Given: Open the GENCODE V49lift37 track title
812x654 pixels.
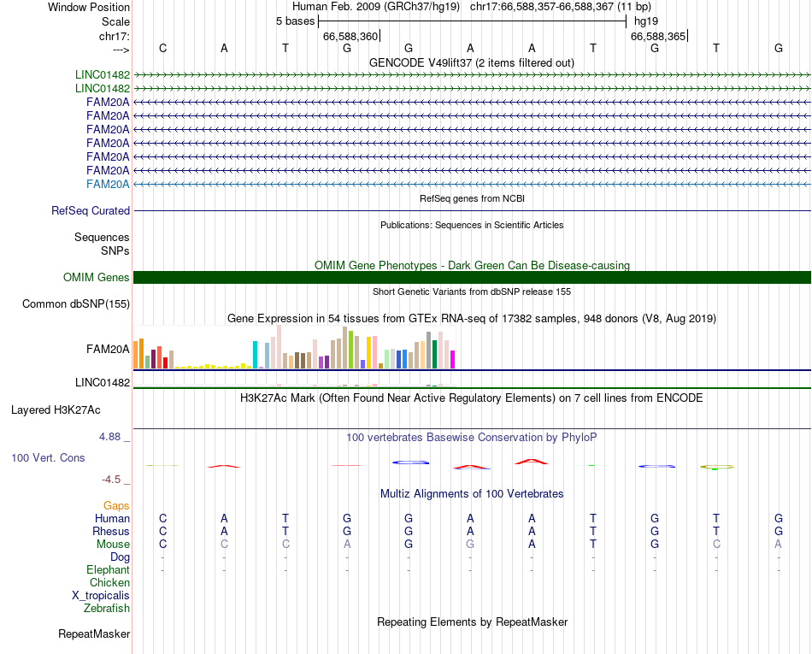Looking at the screenshot, I should [471, 62].
